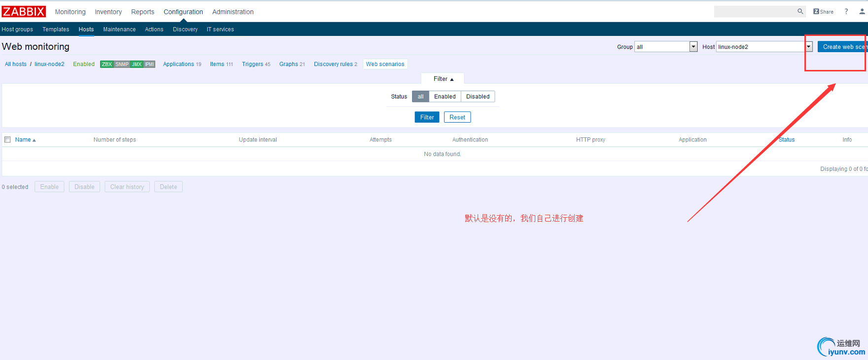Screen dimensions: 868x360
Task: Click the 'No data found.' message
Action: (443, 154)
